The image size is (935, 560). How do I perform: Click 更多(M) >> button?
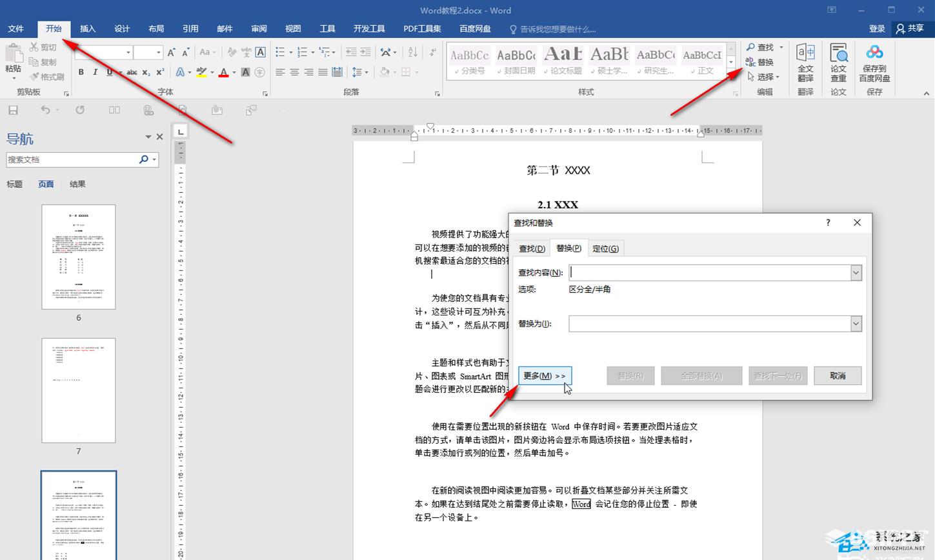tap(545, 375)
